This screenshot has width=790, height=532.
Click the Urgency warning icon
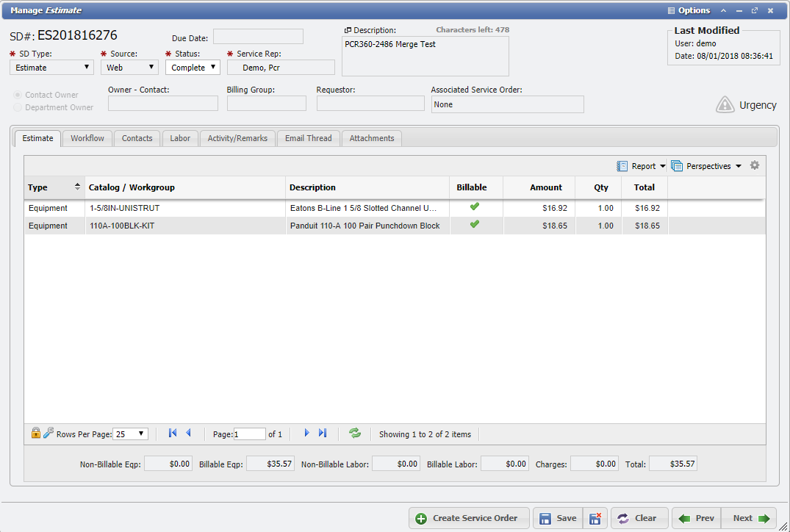coord(725,105)
